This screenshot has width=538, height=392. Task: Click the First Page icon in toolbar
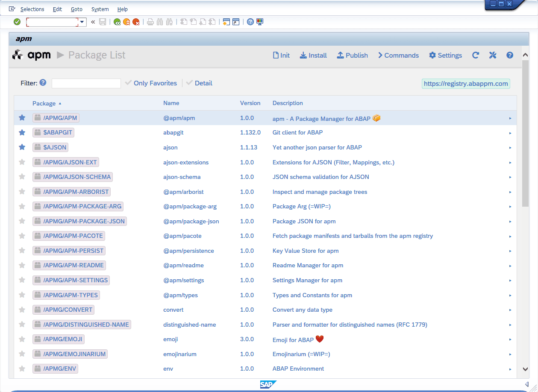(x=184, y=22)
